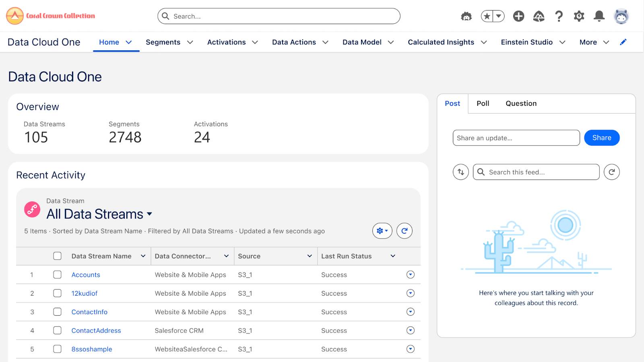Open the ContactInfo link
Screen dimensions: 644x362
89,312
